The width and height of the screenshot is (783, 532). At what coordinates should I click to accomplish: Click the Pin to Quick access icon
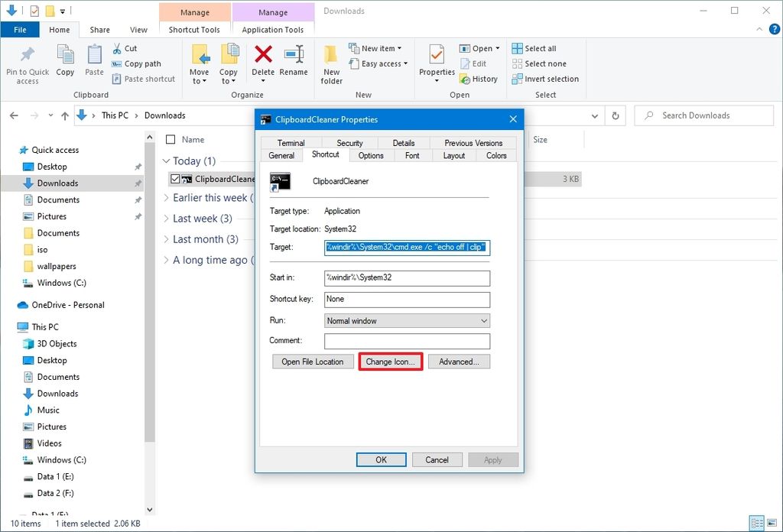tap(27, 64)
